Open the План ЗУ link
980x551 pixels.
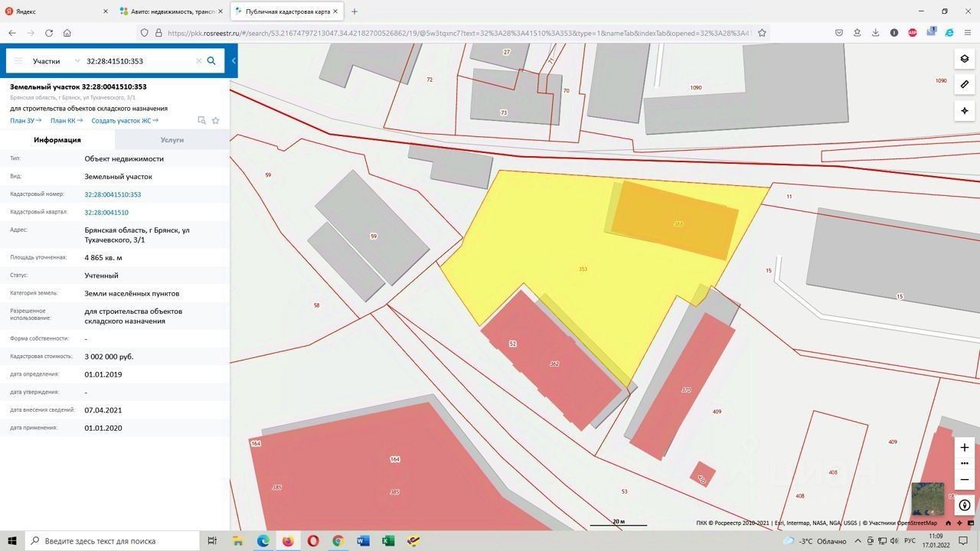point(26,121)
